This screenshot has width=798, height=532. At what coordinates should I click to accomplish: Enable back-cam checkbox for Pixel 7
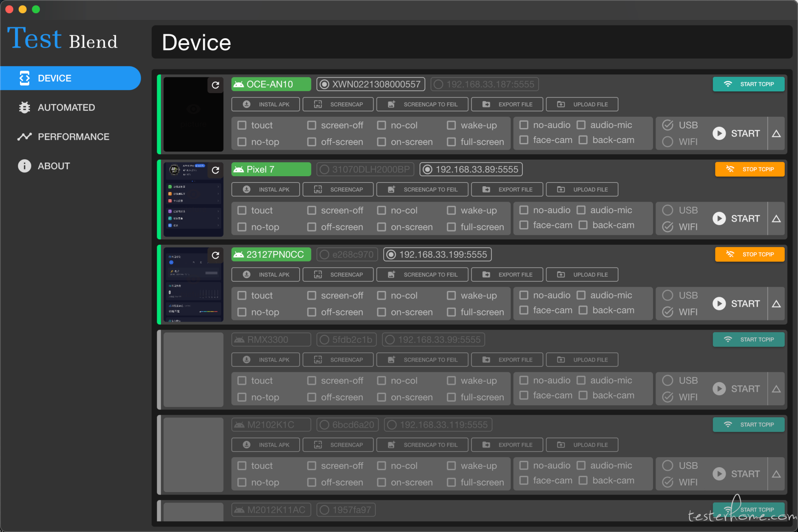click(583, 225)
